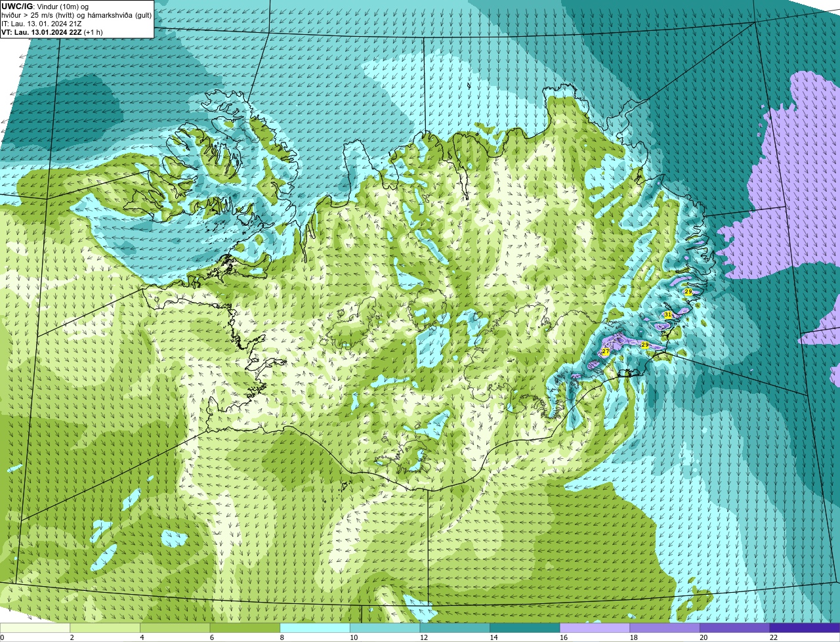Click the '14' legend scale value
The height and width of the screenshot is (642, 840).
point(493,637)
